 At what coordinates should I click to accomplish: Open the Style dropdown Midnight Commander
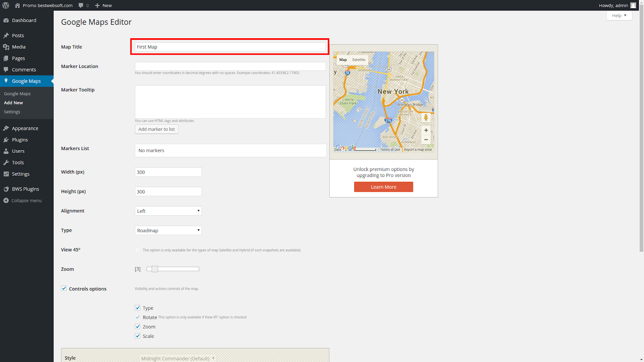pyautogui.click(x=178, y=358)
